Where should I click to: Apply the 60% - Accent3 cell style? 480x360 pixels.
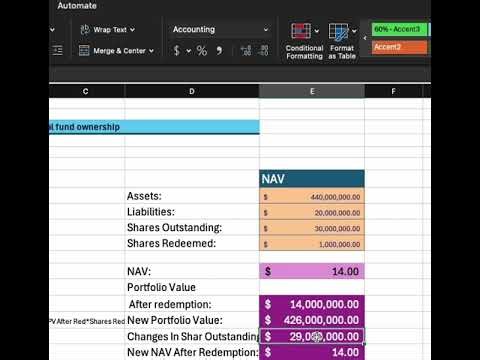point(399,29)
